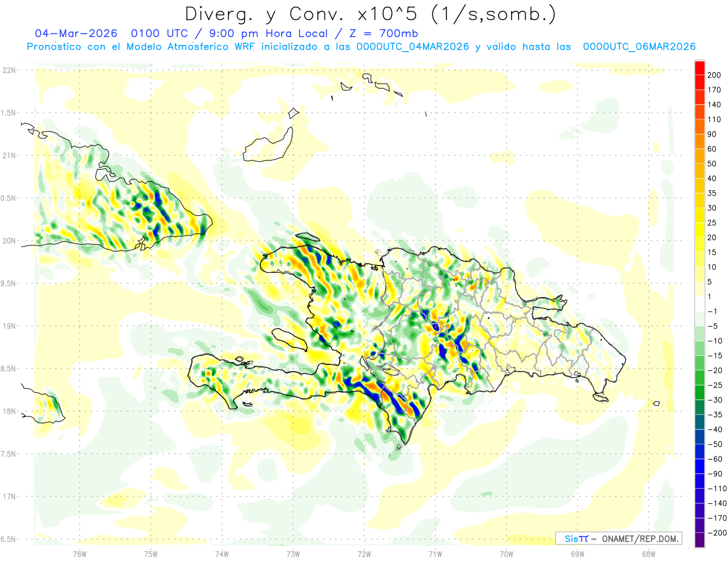This screenshot has width=728, height=562.
Task: Click the valid-until time '0000UTC_06MAR2026'
Action: point(639,47)
